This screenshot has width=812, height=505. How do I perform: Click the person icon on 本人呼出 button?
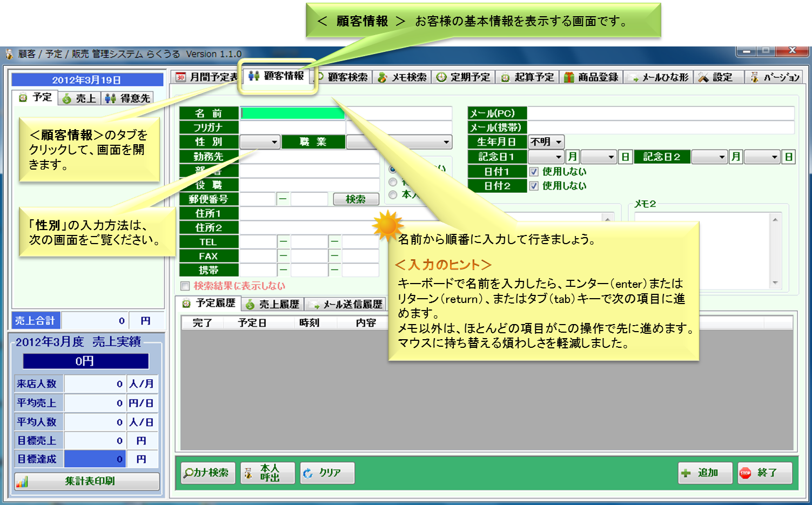248,473
